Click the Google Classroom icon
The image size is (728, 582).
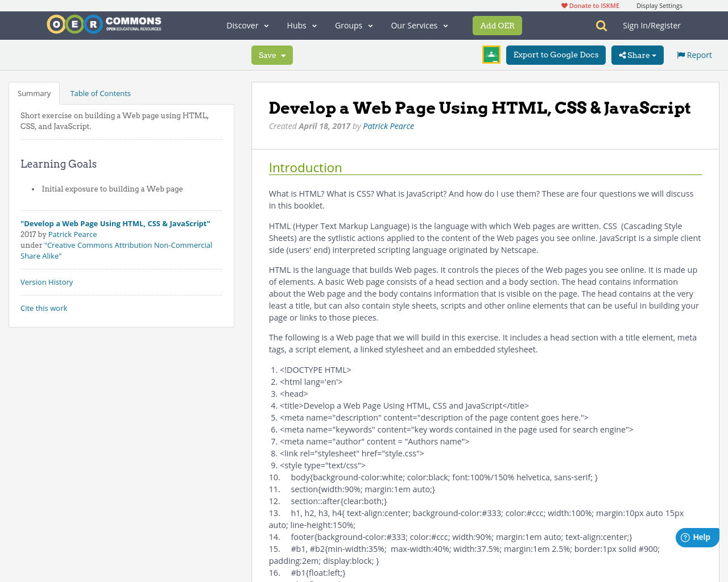(491, 55)
